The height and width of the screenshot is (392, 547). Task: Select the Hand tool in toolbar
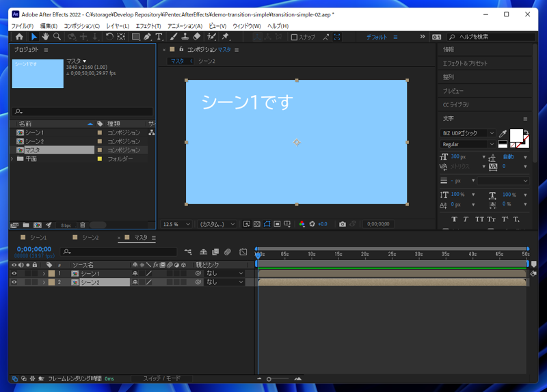(45, 37)
